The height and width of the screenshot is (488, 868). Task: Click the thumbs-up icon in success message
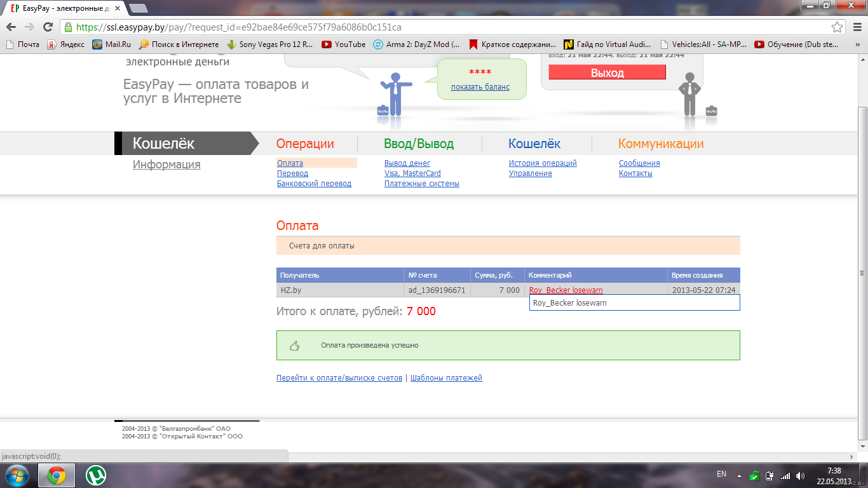coord(294,346)
